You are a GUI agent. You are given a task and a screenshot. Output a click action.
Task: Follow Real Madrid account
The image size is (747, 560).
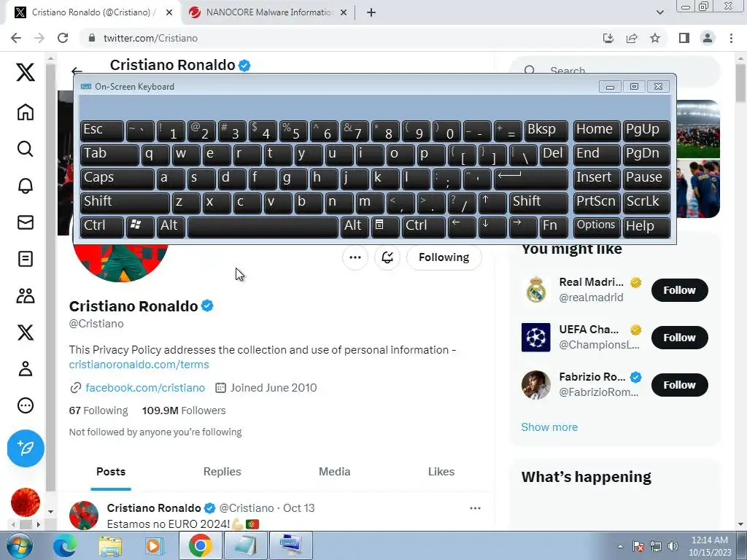pyautogui.click(x=679, y=290)
